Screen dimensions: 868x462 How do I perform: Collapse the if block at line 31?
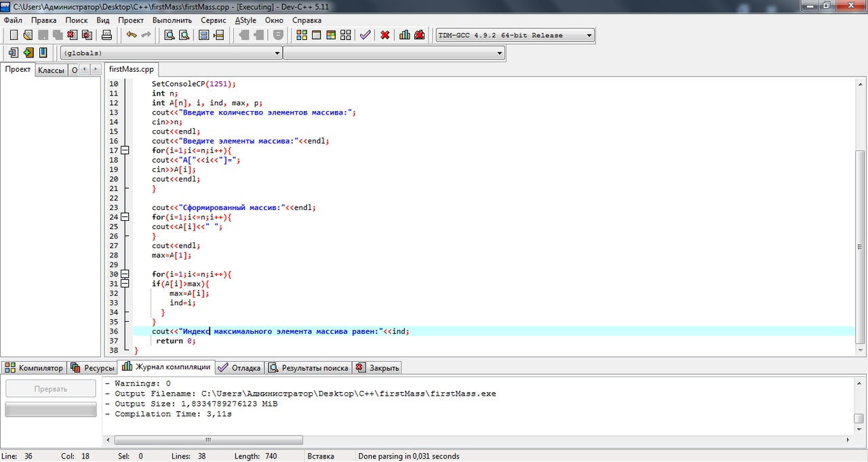point(125,284)
